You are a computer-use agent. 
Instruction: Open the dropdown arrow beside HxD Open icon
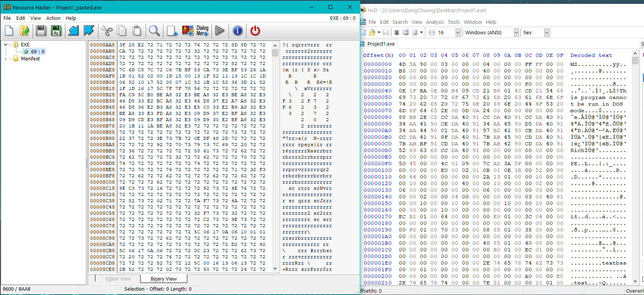point(379,32)
